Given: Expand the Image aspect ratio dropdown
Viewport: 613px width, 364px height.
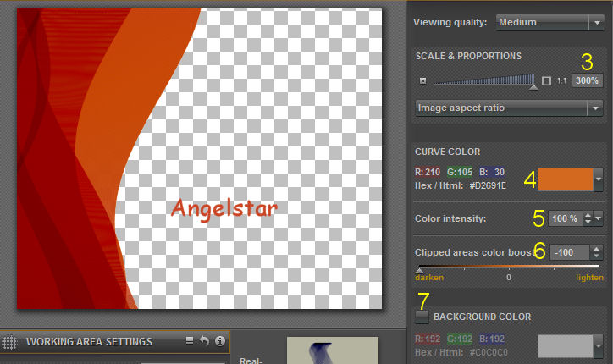Looking at the screenshot, I should 508,108.
